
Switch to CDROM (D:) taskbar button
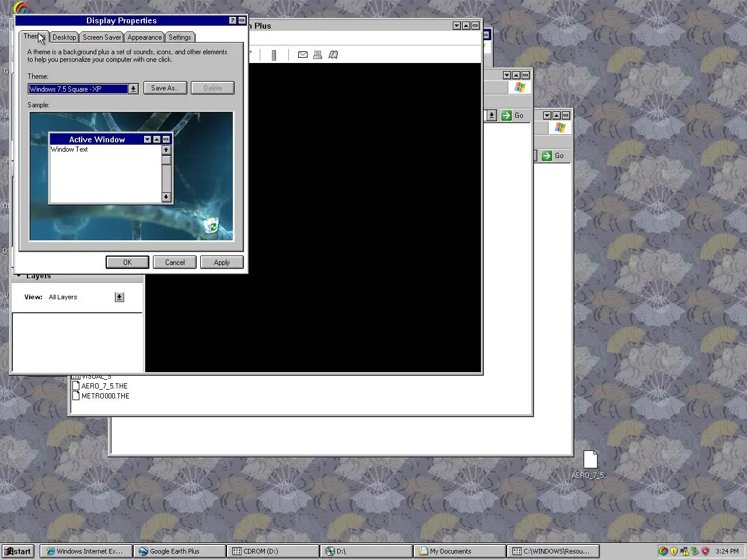[x=273, y=551]
